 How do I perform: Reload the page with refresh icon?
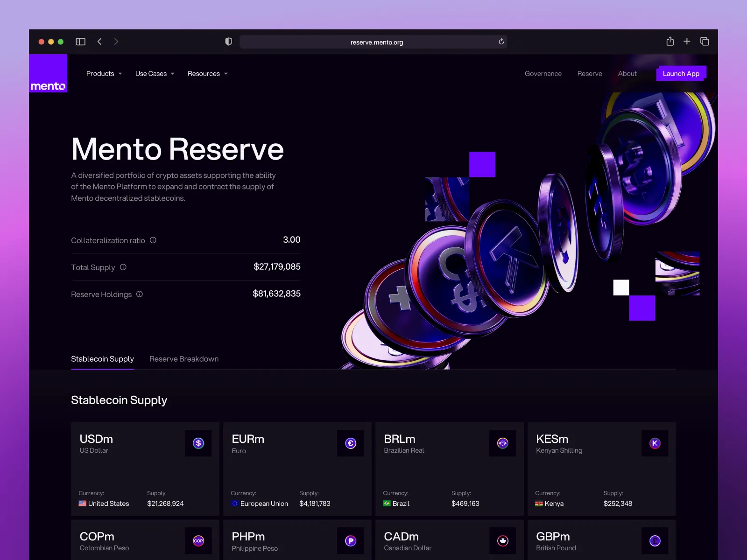[501, 42]
